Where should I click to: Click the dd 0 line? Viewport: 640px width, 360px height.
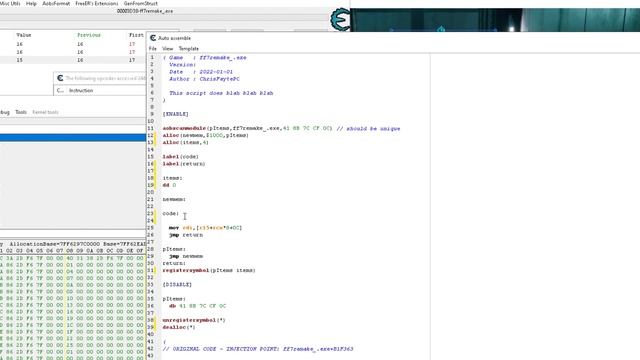click(x=169, y=185)
